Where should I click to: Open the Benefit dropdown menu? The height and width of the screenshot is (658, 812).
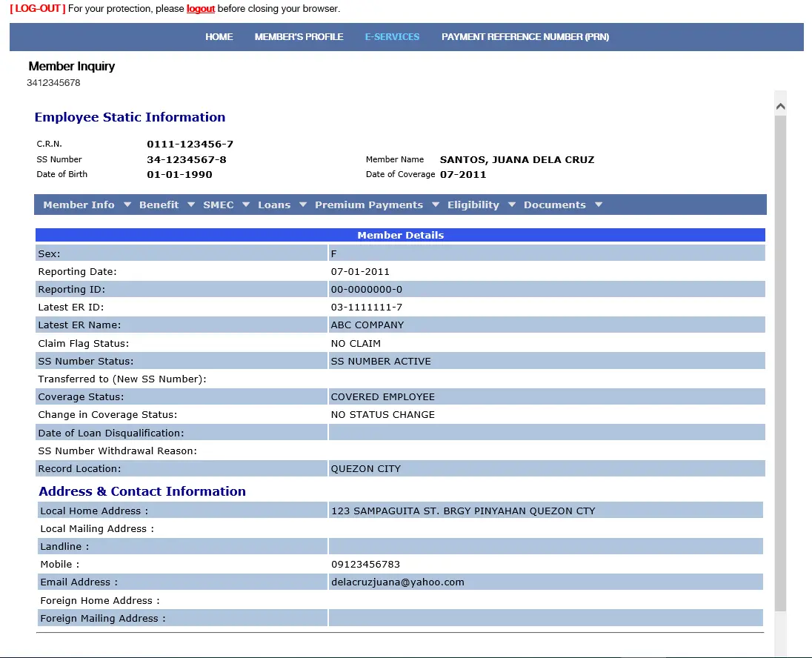(159, 205)
